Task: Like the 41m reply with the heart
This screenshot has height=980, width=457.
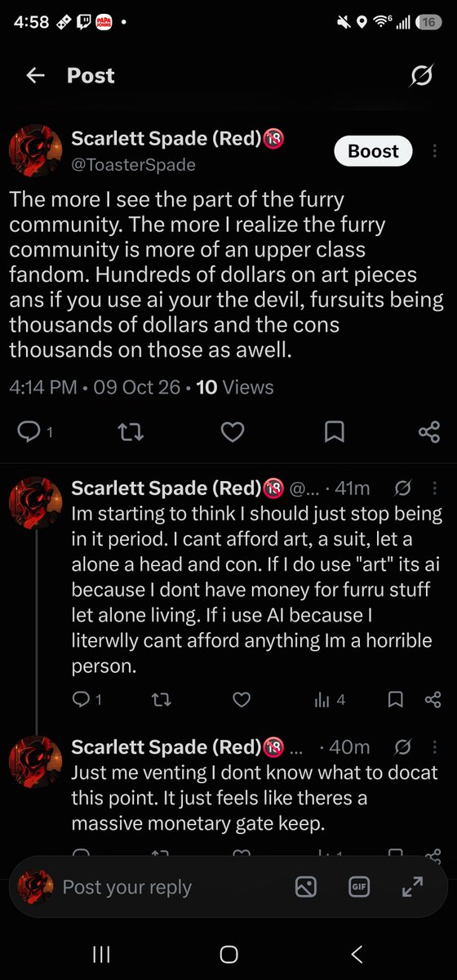Action: pos(242,699)
